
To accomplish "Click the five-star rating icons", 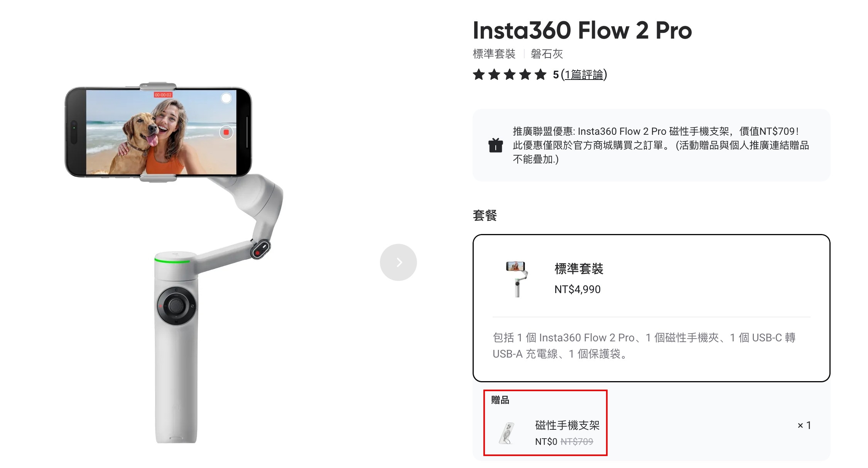I will coord(510,75).
